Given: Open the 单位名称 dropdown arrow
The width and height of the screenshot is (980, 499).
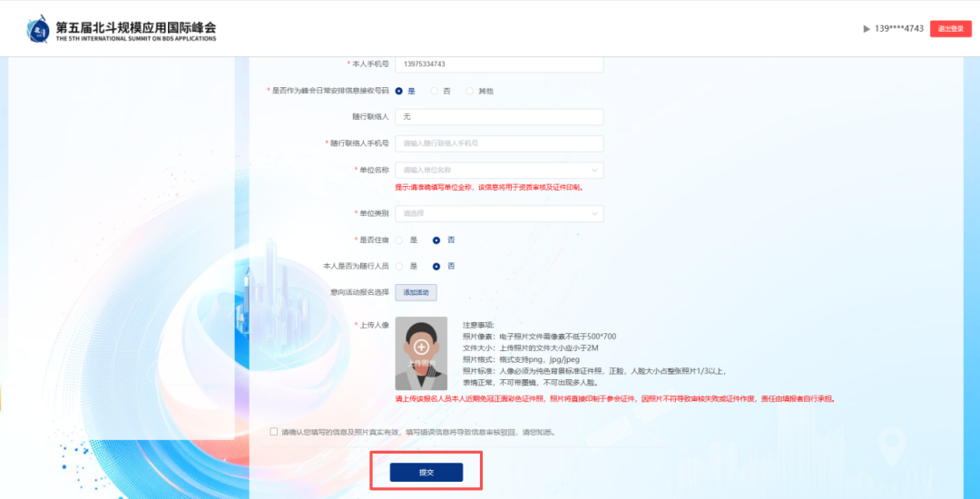Looking at the screenshot, I should click(593, 170).
